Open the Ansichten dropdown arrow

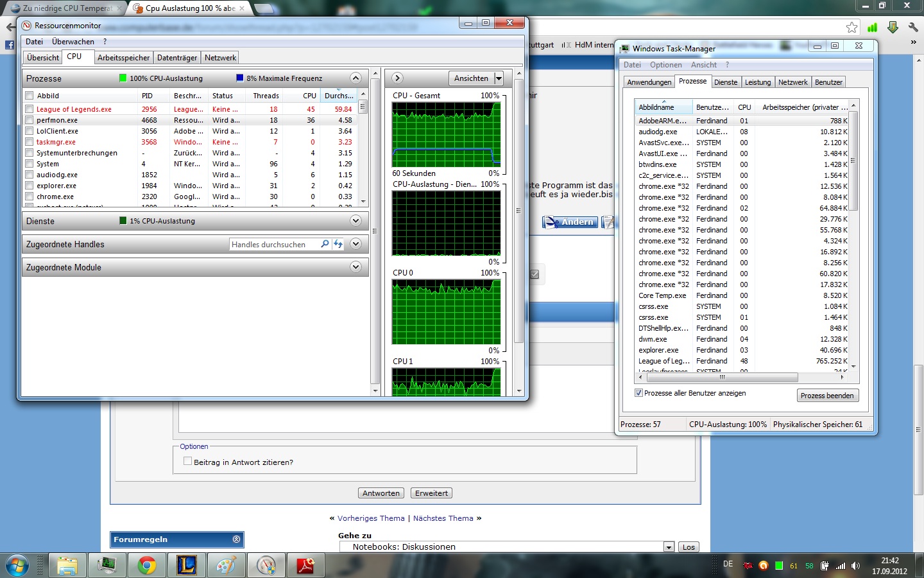499,78
